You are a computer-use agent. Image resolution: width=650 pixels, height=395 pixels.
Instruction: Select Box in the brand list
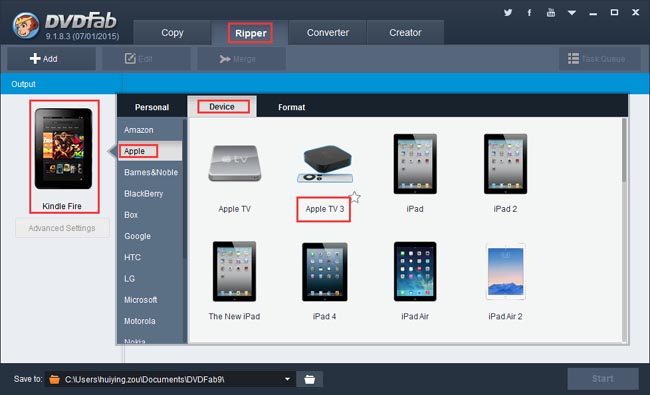pos(150,215)
